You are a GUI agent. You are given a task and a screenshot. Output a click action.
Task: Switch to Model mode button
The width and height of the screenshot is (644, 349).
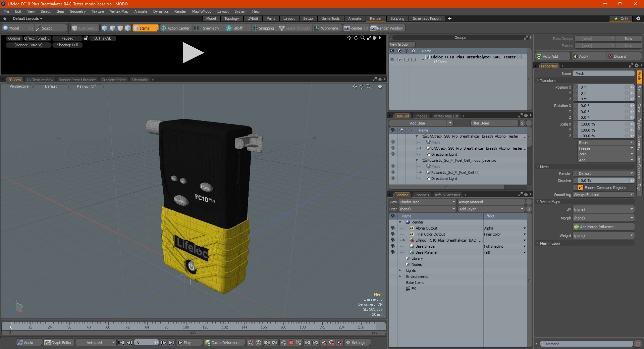(x=18, y=28)
